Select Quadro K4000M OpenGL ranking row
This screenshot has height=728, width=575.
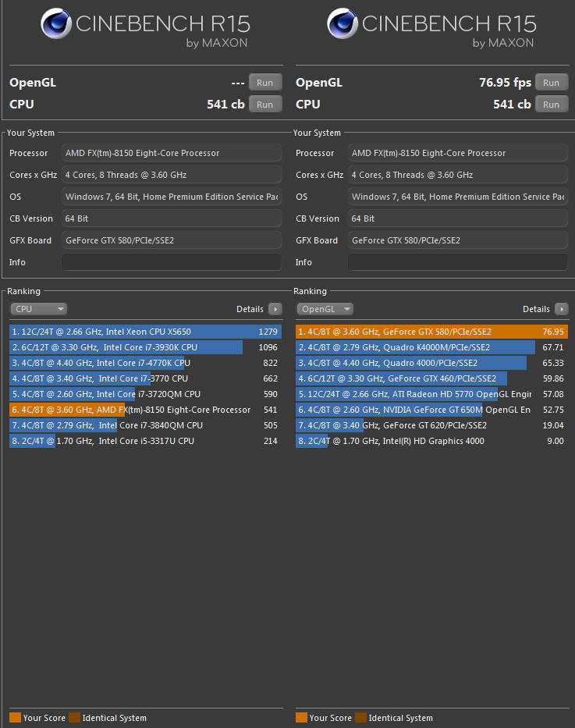[x=431, y=347]
